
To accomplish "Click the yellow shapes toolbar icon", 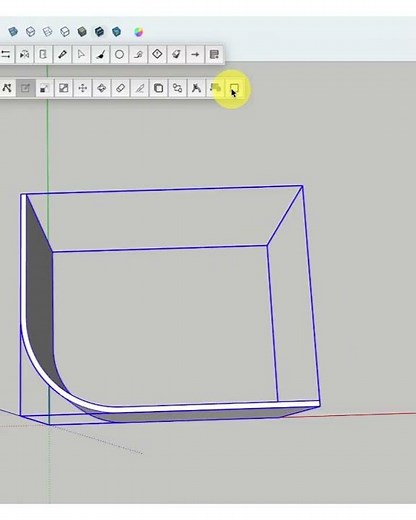I will tap(216, 88).
